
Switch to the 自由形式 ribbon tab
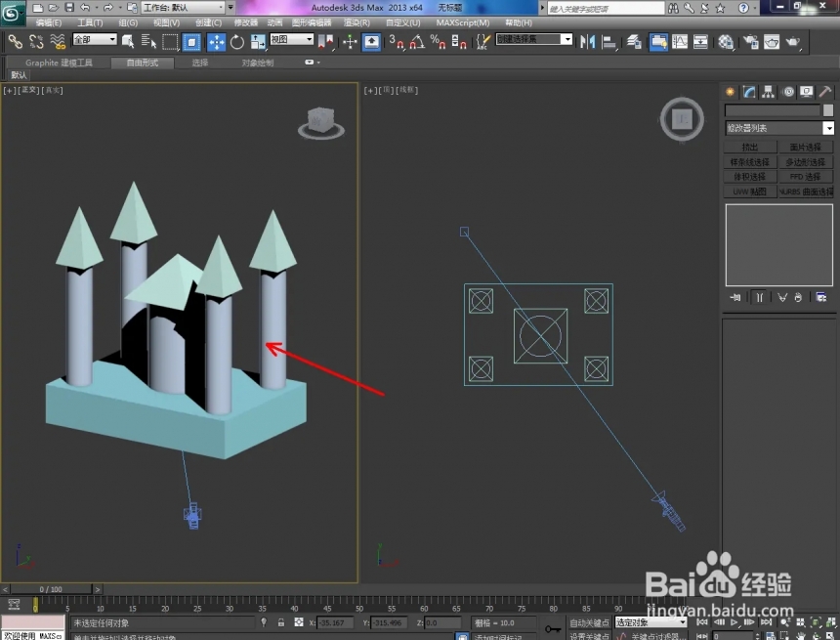143,63
